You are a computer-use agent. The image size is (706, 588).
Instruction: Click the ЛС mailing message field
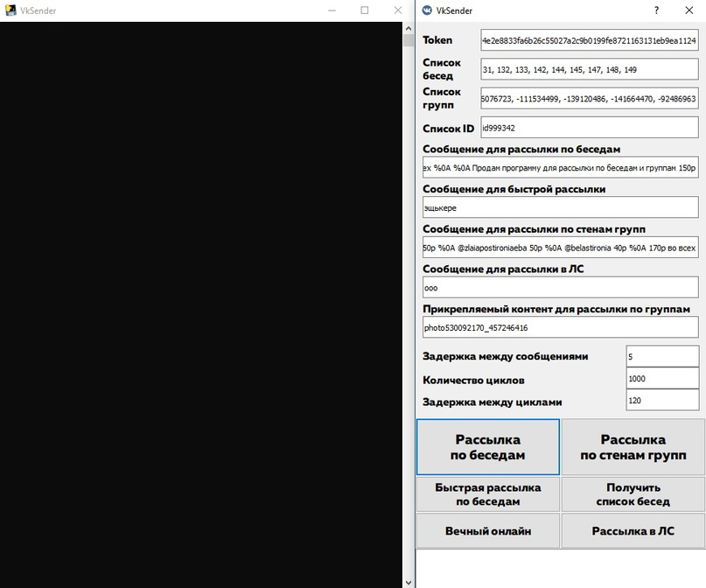pos(561,288)
